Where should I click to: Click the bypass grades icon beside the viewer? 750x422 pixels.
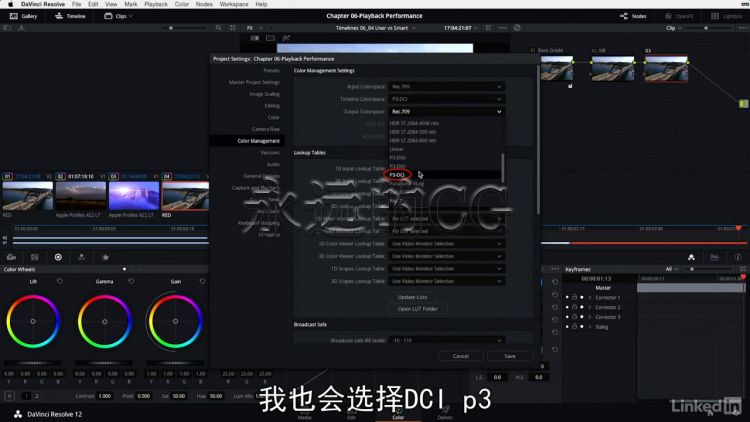coord(517,28)
